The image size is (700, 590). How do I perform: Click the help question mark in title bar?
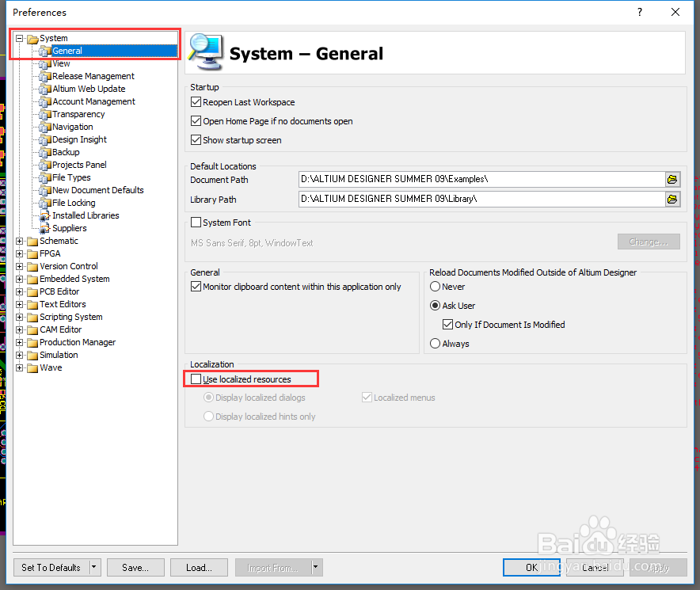pos(640,12)
